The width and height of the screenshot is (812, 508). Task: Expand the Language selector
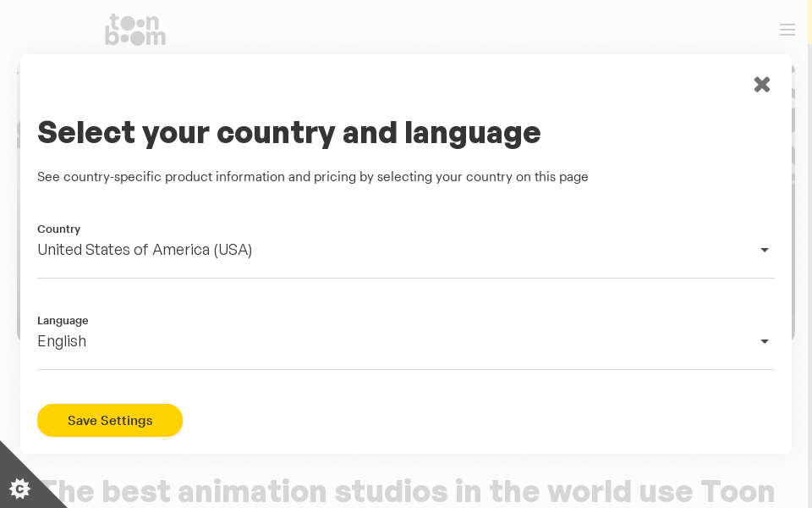pyautogui.click(x=406, y=341)
